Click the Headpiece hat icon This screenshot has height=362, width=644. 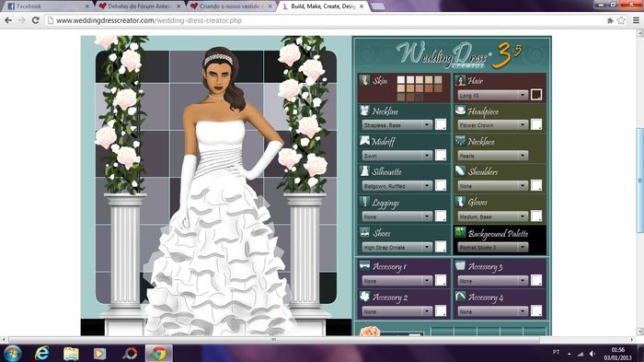tap(460, 111)
